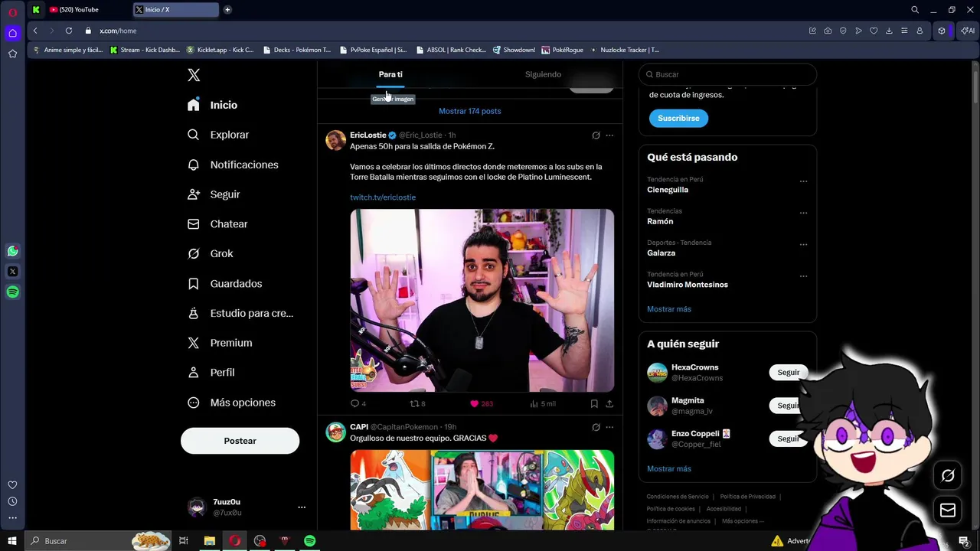The width and height of the screenshot is (980, 551).
Task: Switch to the Para ti tab
Action: coord(390,74)
